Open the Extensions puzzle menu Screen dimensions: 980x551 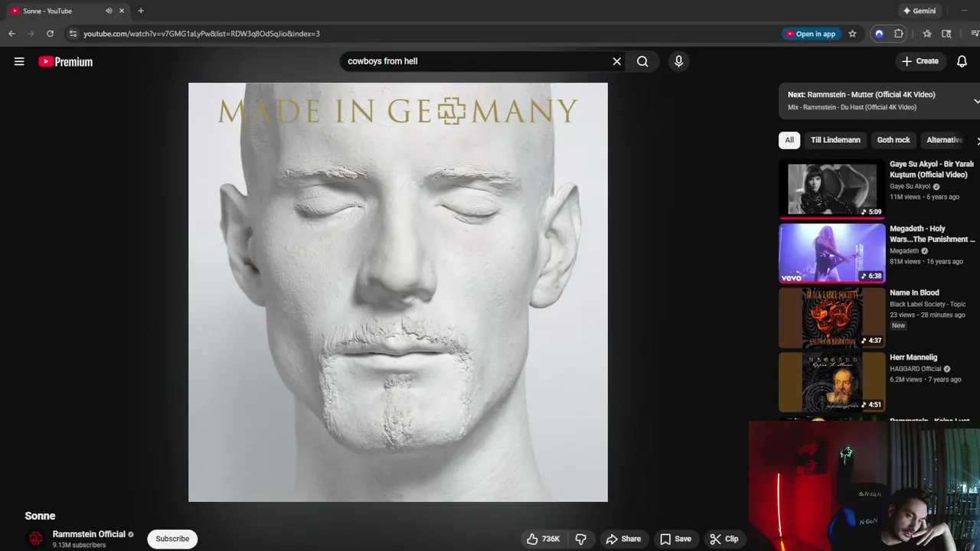coord(898,34)
